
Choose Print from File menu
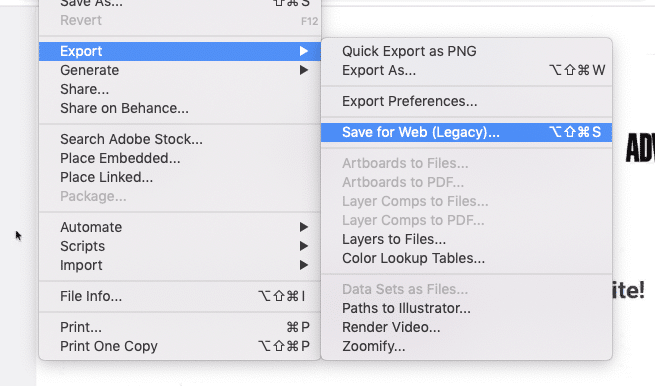click(x=180, y=327)
